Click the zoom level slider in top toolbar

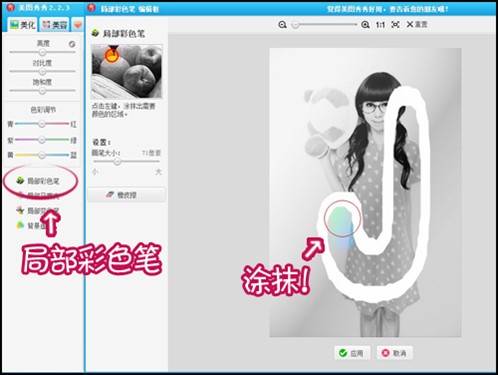tap(326, 25)
